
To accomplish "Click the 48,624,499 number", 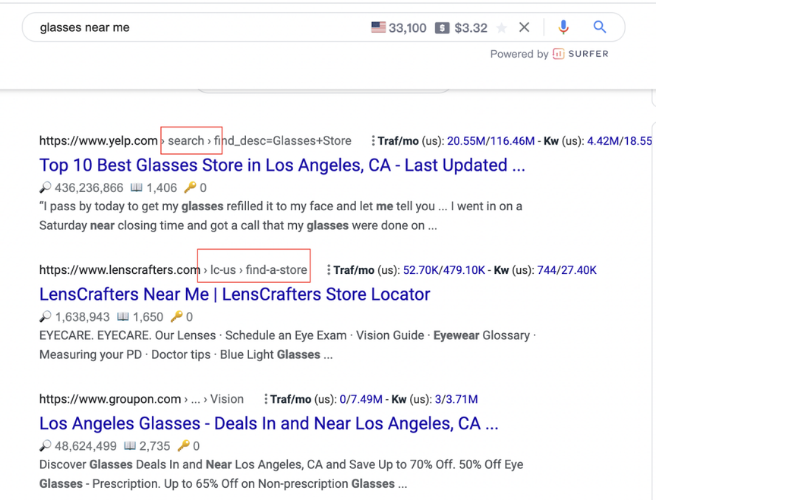I will [85, 446].
